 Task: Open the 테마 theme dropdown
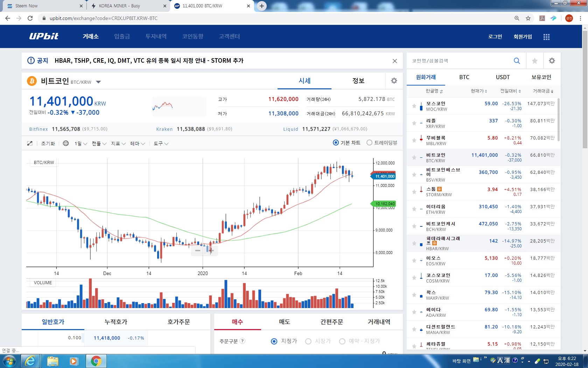pyautogui.click(x=138, y=144)
